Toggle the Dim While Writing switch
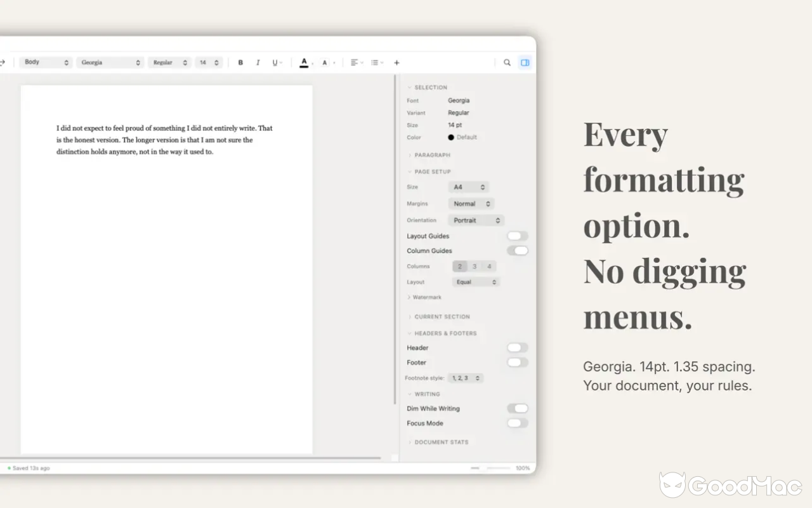Screen dimensions: 812x508 (518, 409)
